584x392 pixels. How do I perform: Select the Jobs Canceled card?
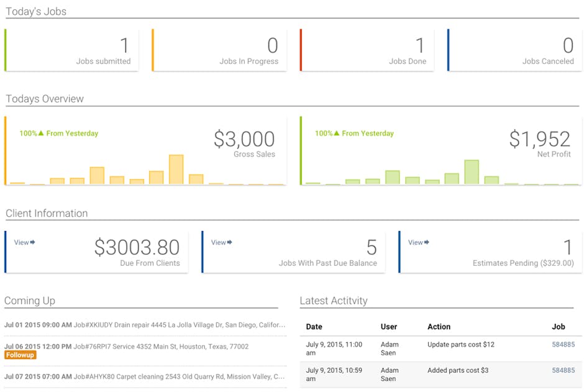tap(514, 50)
